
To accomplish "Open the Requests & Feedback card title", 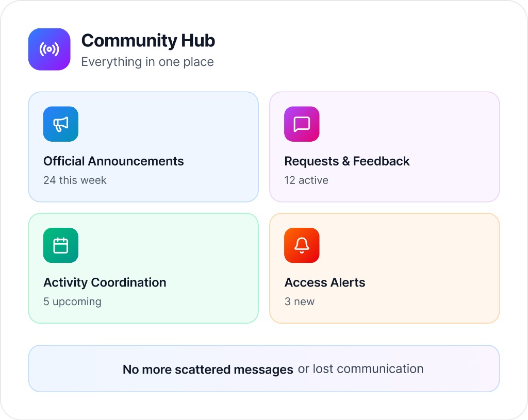I will click(347, 161).
